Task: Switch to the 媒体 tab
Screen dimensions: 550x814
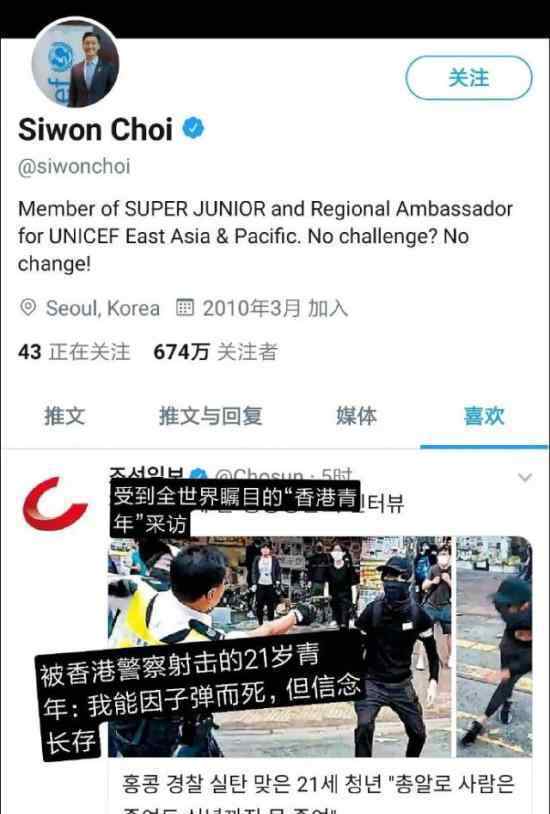Action: tap(356, 416)
